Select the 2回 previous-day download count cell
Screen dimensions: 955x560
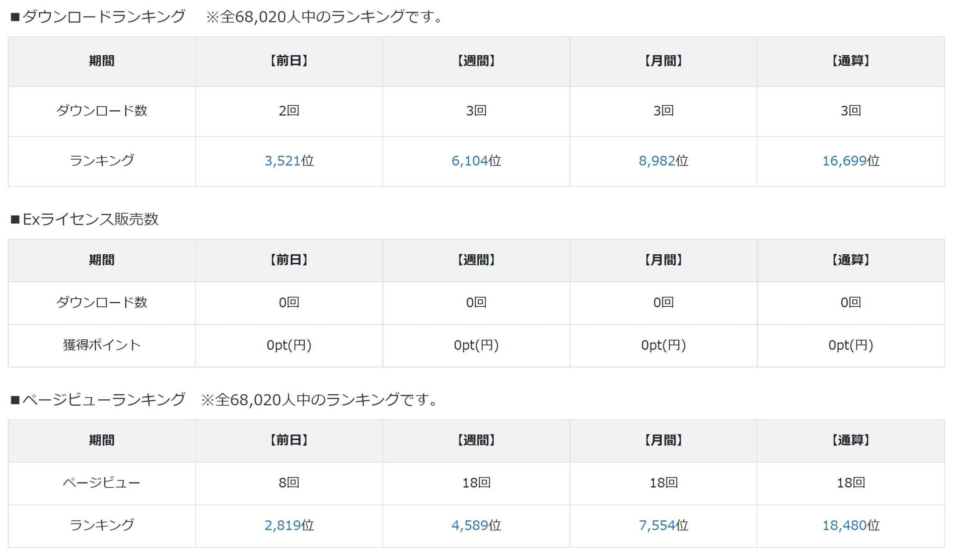coord(289,111)
